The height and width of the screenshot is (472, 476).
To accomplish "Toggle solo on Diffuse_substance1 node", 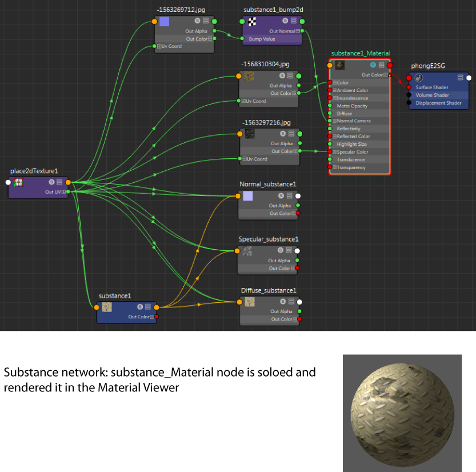I will click(283, 301).
